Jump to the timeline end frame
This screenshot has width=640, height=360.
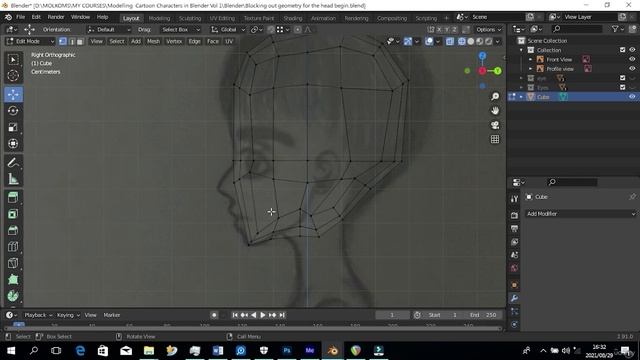282,315
